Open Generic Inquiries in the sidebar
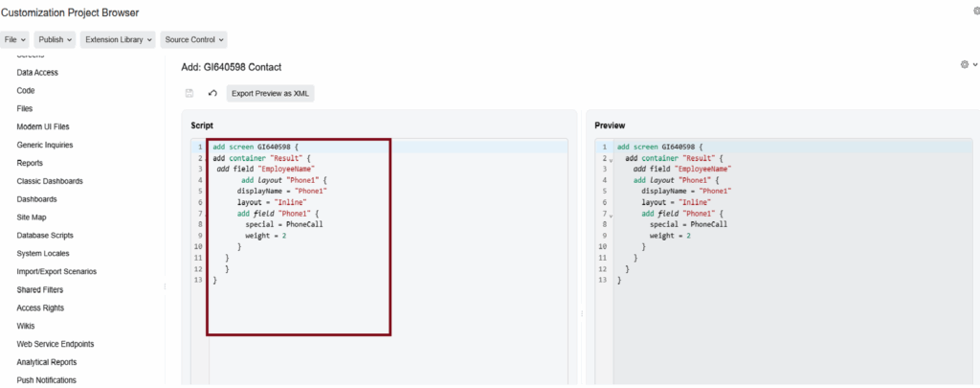The image size is (980, 388). 44,145
